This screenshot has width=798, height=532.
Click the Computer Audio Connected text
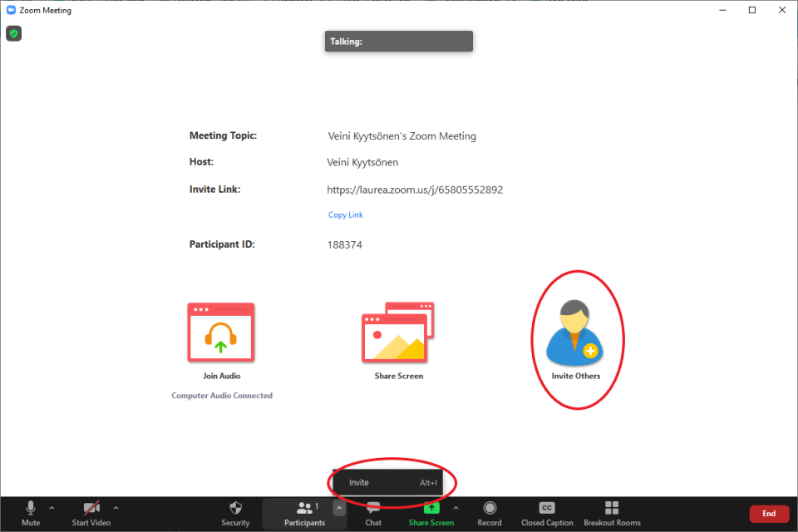click(222, 396)
